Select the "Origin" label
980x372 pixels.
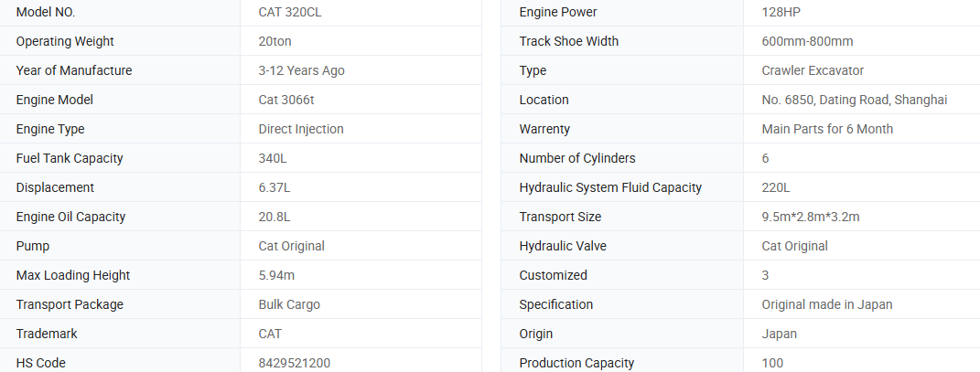click(535, 335)
